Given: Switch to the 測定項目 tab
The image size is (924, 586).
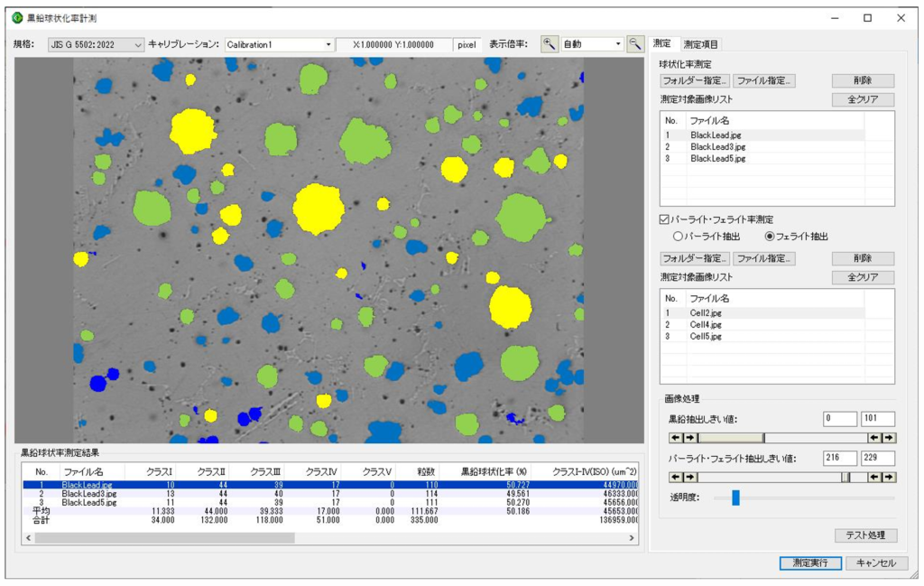Looking at the screenshot, I should coord(700,43).
